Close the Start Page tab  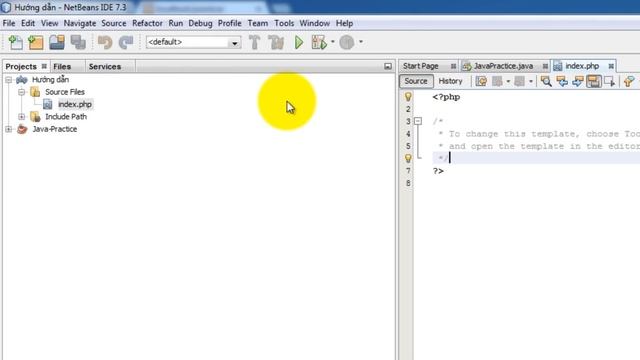tap(453, 66)
